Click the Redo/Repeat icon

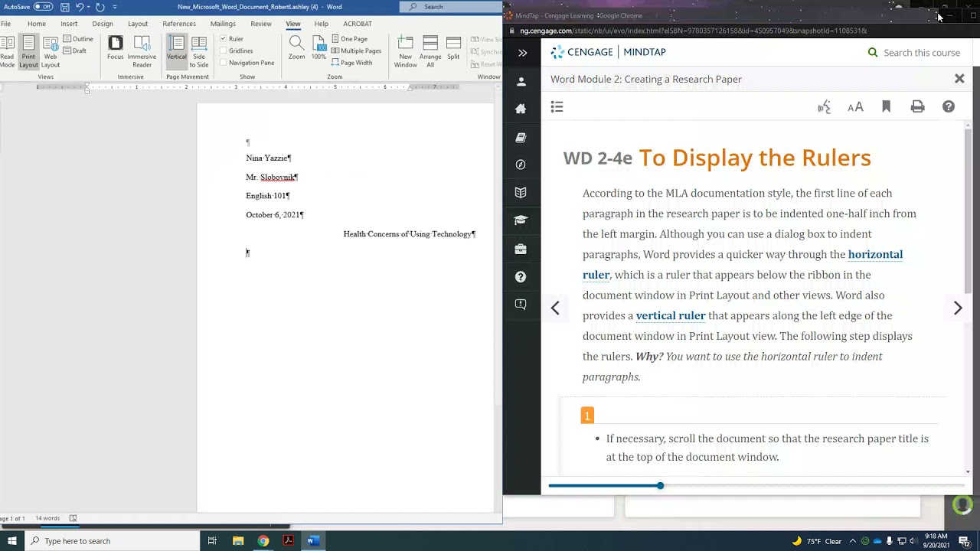pos(100,7)
